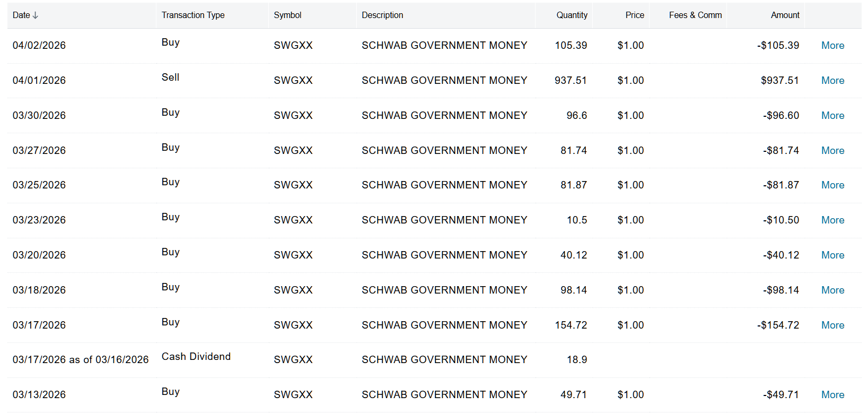
Task: Open More for 03/25/2026 transaction
Action: pos(832,185)
